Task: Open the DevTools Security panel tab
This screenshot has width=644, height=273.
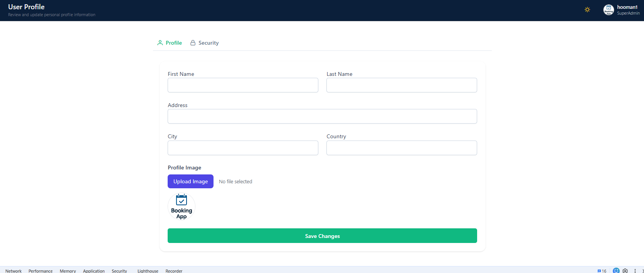Action: click(119, 271)
